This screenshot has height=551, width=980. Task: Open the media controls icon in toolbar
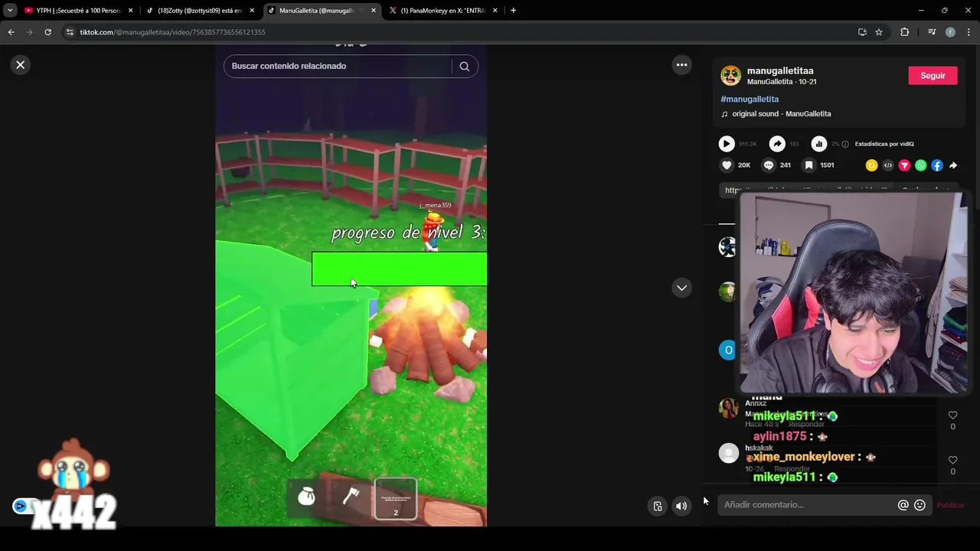pyautogui.click(x=932, y=32)
